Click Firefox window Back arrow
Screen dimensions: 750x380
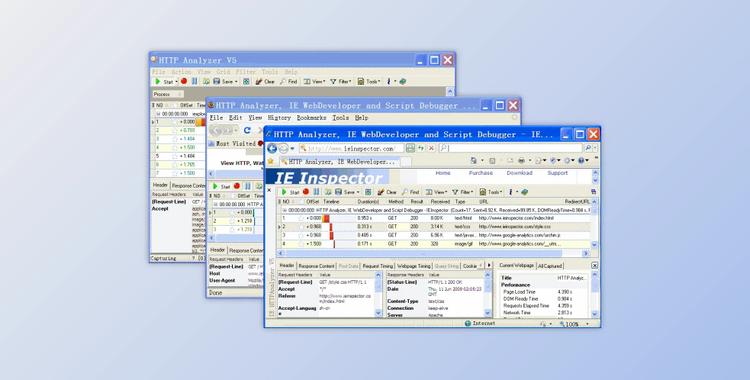[216, 130]
